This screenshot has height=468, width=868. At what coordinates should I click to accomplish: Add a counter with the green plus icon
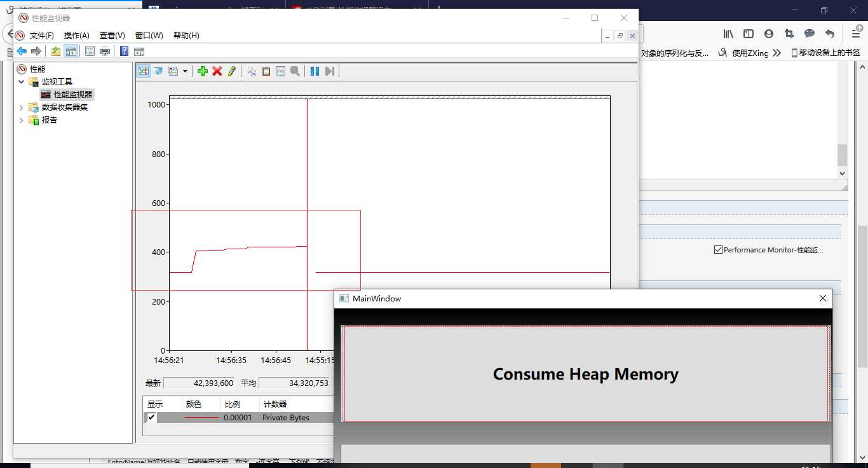pyautogui.click(x=203, y=71)
